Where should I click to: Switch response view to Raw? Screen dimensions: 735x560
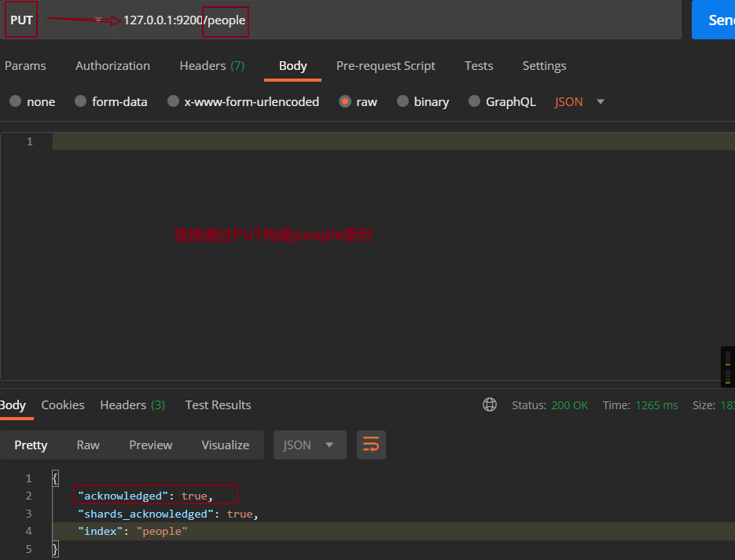[88, 445]
